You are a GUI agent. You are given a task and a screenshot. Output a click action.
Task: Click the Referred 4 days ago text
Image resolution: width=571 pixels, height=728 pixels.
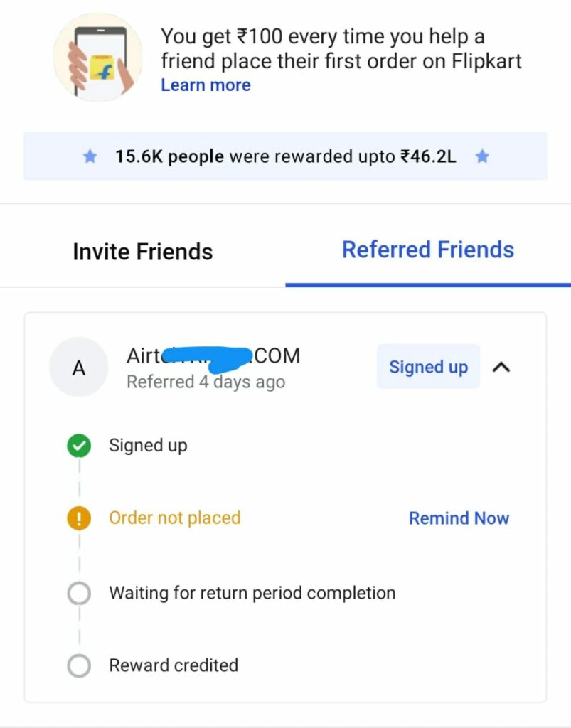click(206, 382)
